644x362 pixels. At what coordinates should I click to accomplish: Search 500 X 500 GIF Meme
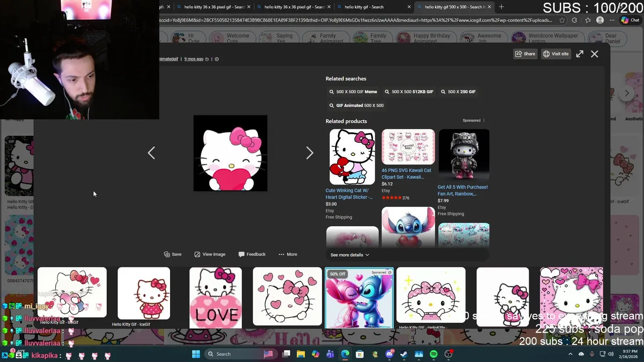(353, 92)
